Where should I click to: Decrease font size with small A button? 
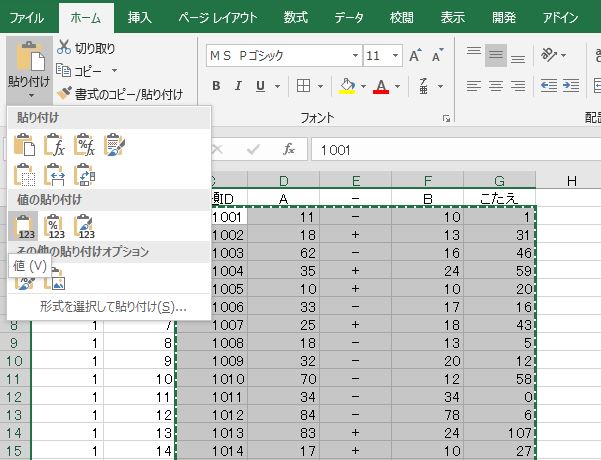pyautogui.click(x=437, y=56)
